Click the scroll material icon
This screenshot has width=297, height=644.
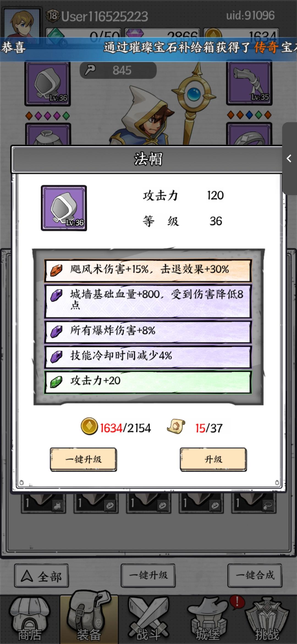[x=176, y=426]
